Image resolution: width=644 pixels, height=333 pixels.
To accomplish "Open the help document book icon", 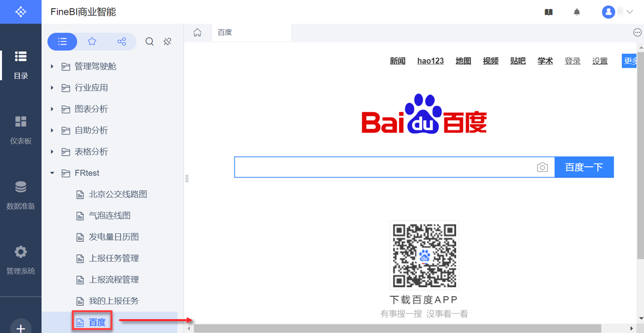I will click(549, 12).
